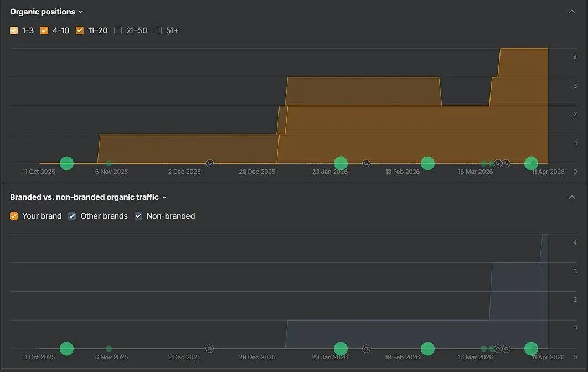Toggle the 4–10 positions checkbox
This screenshot has height=372, width=588.
[44, 30]
